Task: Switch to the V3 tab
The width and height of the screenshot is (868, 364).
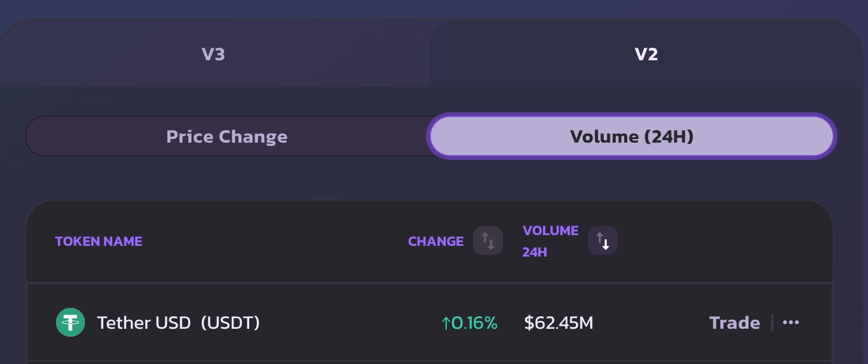Action: 214,54
